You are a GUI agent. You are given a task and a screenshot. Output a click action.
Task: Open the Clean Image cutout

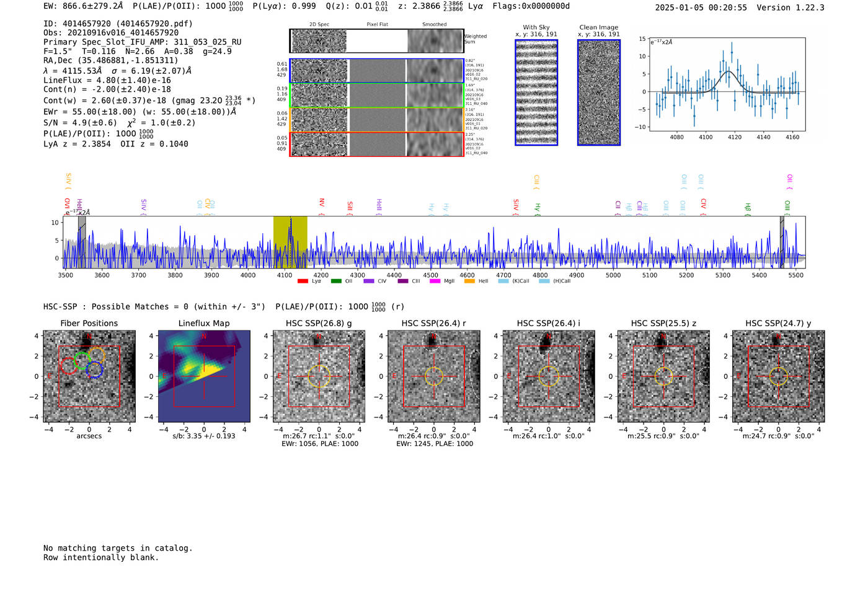tap(599, 92)
